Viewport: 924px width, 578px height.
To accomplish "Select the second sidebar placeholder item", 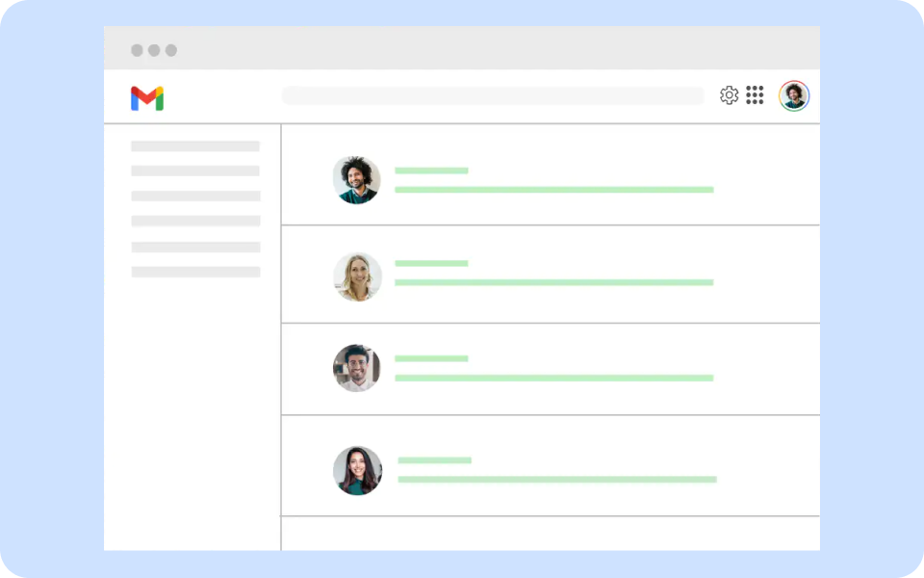I will point(195,171).
